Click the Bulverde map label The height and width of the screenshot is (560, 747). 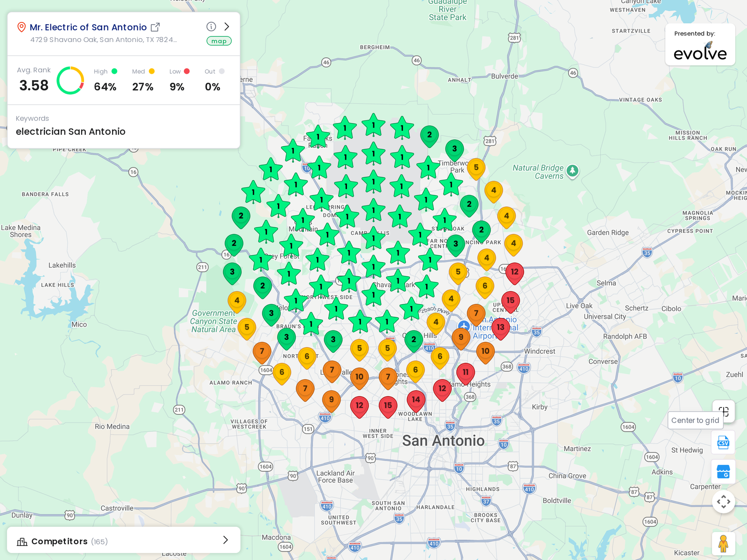504,76
